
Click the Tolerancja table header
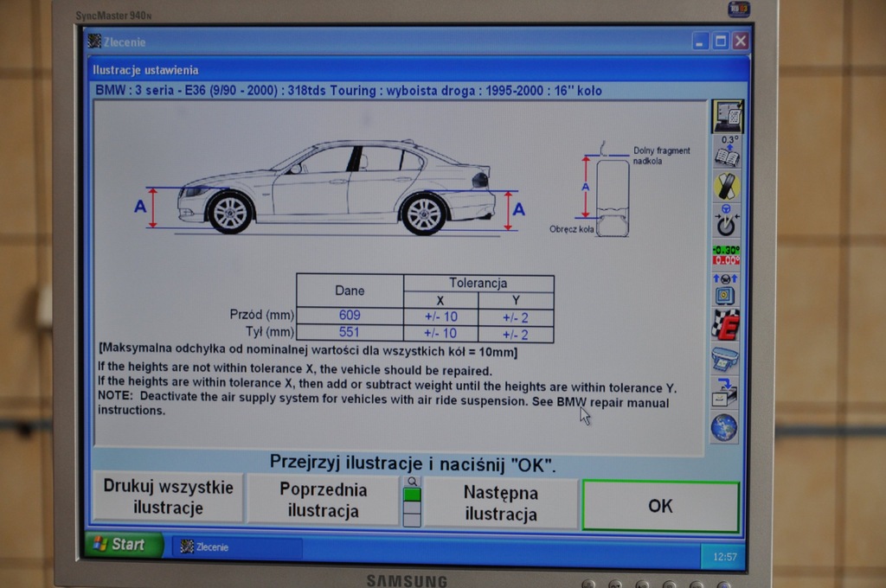(478, 283)
